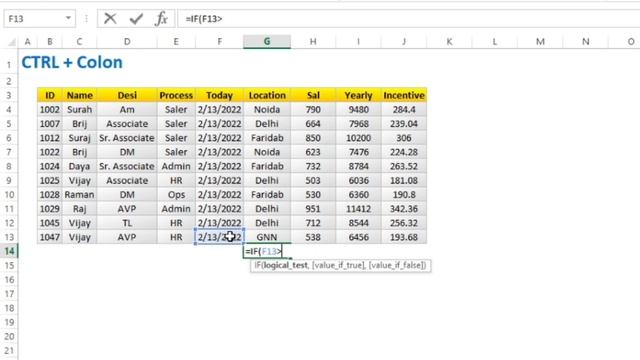Click the 'Desi' table header cell
The width and height of the screenshot is (640, 360).
[x=127, y=95]
